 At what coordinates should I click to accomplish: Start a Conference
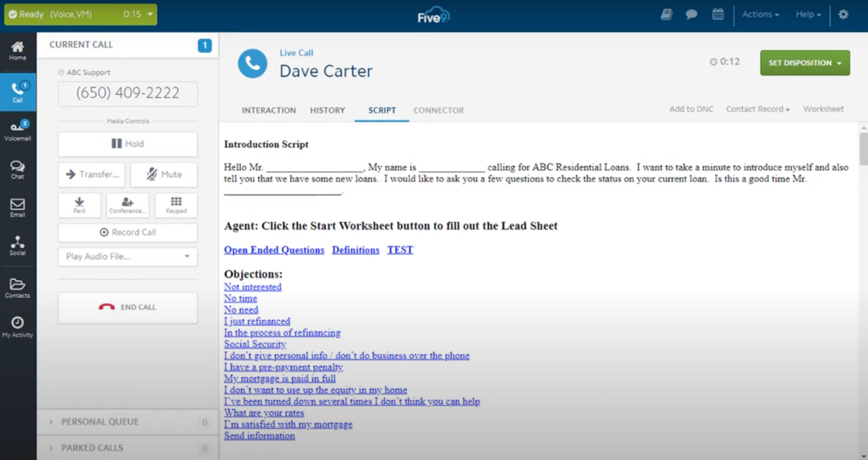pyautogui.click(x=128, y=205)
